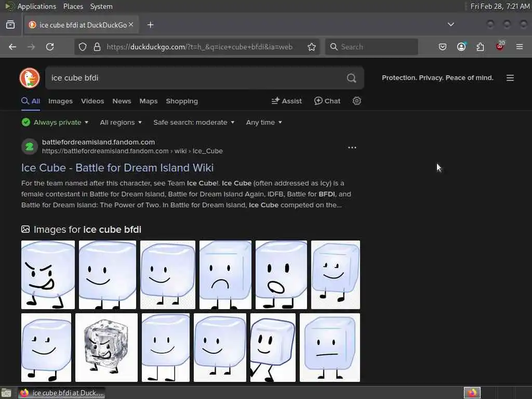This screenshot has width=532, height=399.
Task: Open the open-mouthed surprised ice cube thumbnail
Action: [281, 275]
